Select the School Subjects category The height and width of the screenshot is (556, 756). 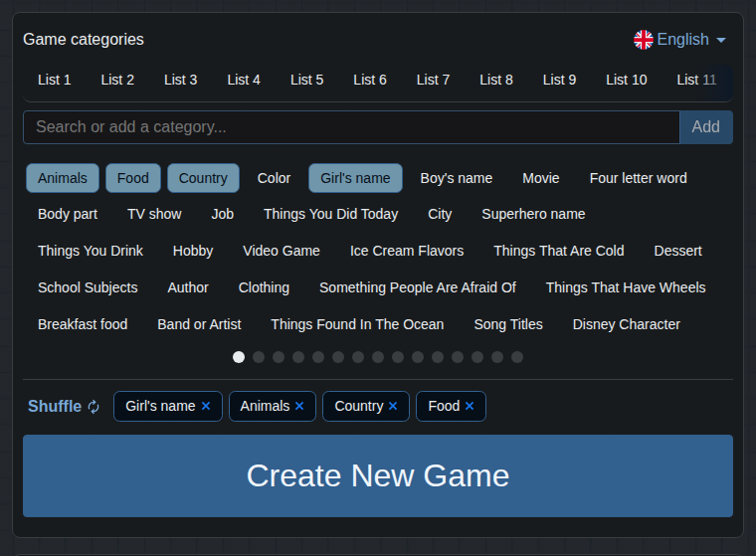[88, 287]
